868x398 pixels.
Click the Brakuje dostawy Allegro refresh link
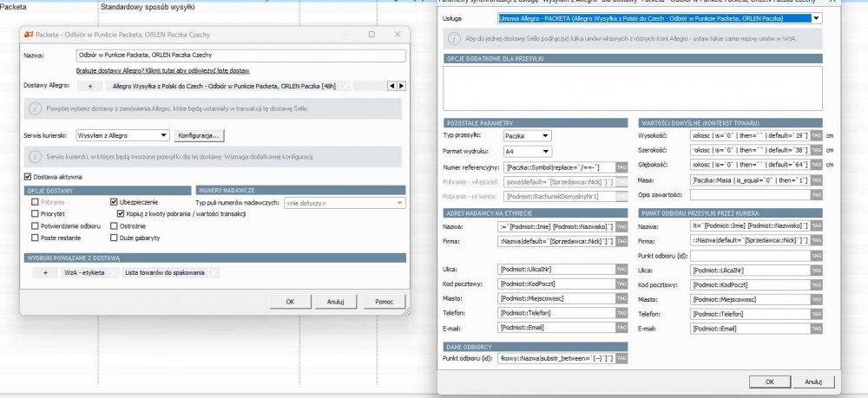(163, 71)
